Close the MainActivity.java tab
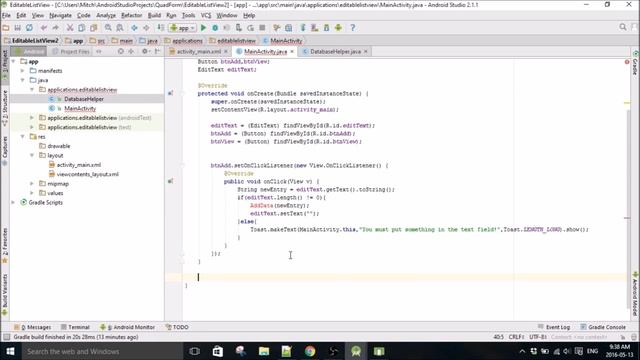Viewport: 640px width, 360px height. (x=292, y=51)
